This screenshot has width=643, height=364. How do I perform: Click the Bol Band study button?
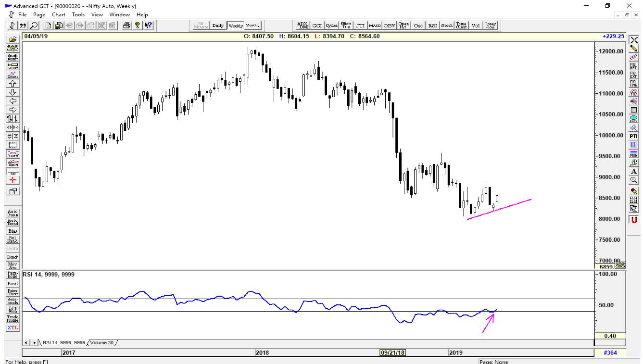coord(13,239)
